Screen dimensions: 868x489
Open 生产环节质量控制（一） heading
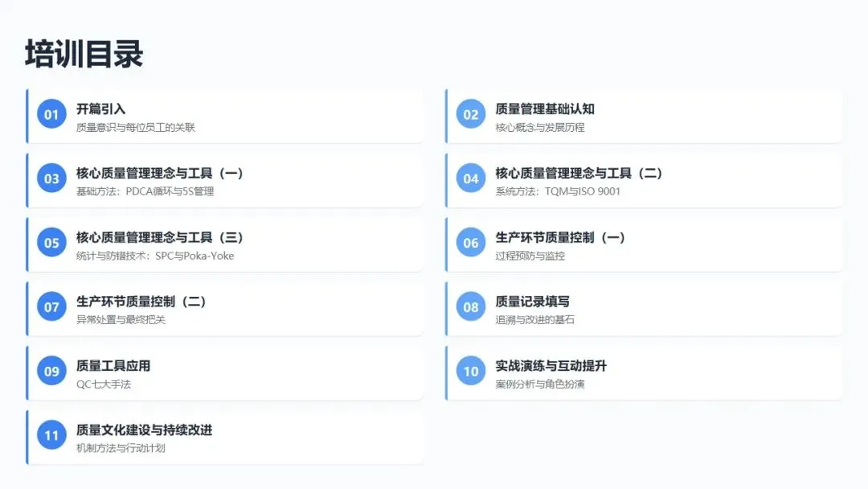coord(560,237)
